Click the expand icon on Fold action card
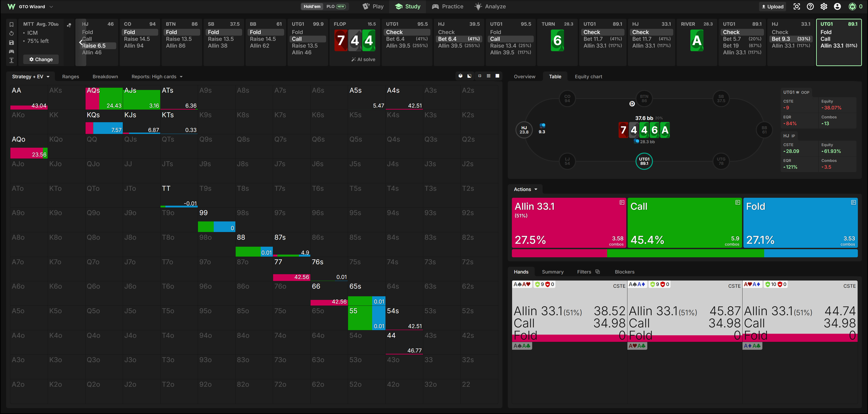Image resolution: width=868 pixels, height=414 pixels. click(854, 202)
